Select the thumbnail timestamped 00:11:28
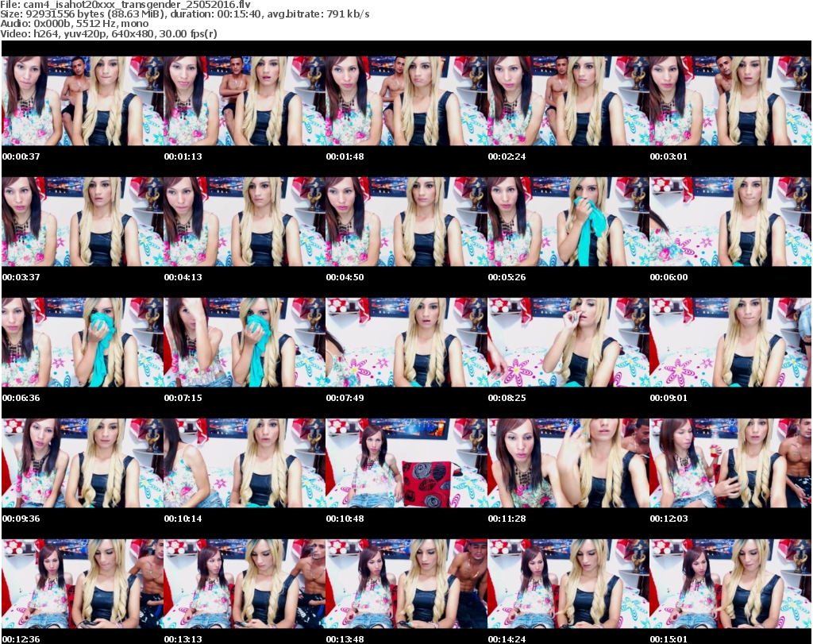The height and width of the screenshot is (644, 813). pos(568,464)
